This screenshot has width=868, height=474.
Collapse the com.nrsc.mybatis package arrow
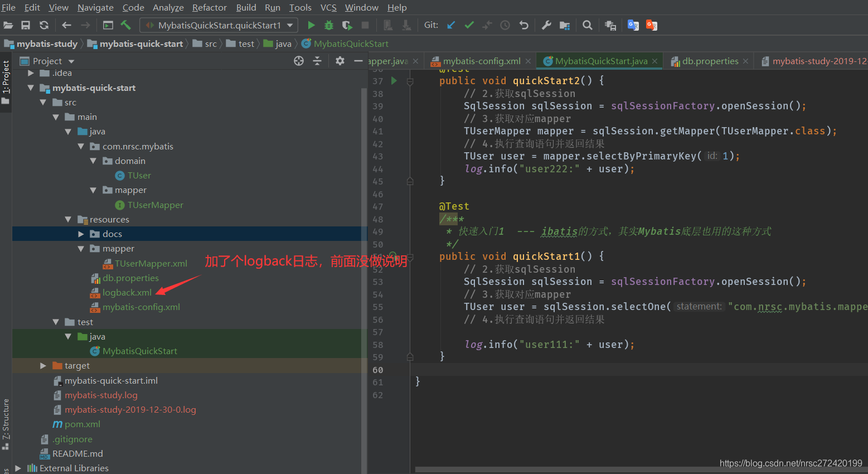pos(81,146)
